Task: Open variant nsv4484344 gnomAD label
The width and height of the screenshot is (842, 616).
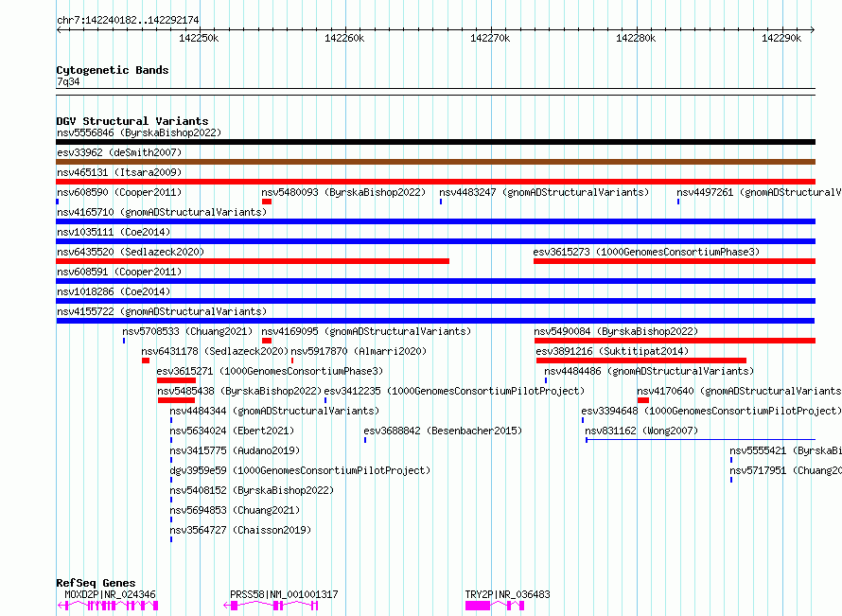Action: (x=274, y=411)
